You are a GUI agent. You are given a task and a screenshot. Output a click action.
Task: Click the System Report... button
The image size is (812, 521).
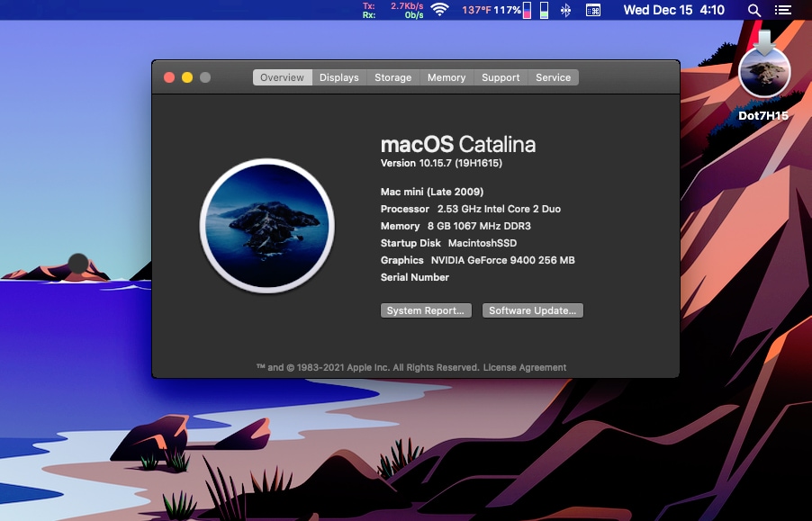pos(426,310)
